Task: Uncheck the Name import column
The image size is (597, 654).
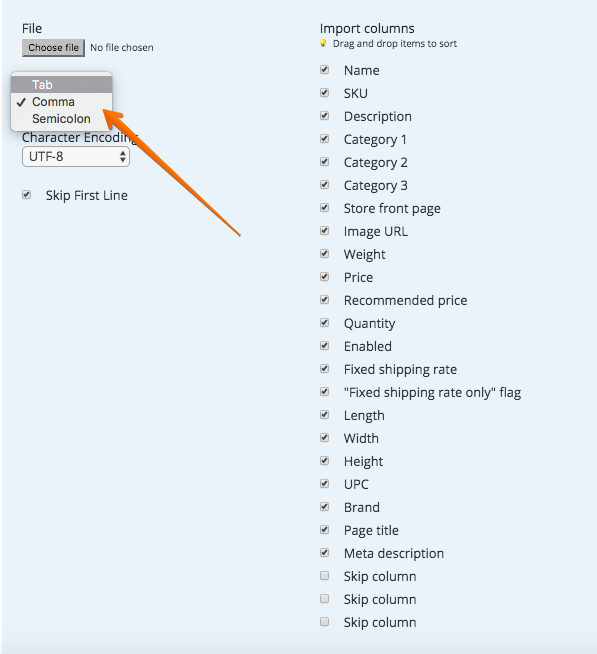Action: 325,70
